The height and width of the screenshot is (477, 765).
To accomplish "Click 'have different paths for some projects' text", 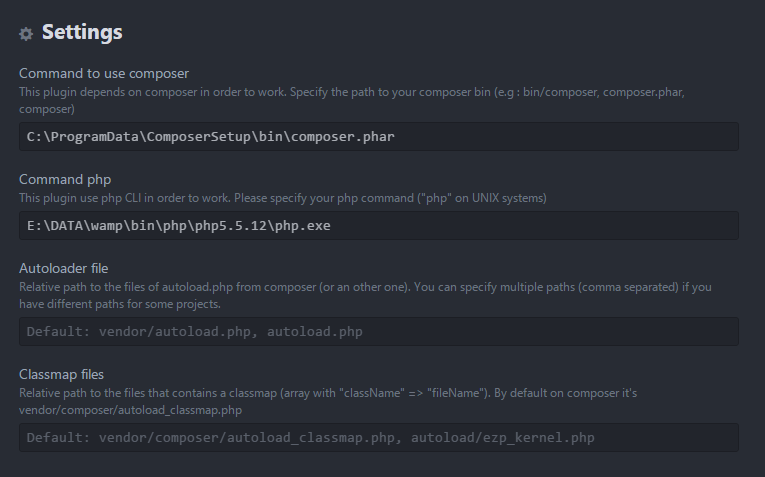I will click(x=120, y=304).
